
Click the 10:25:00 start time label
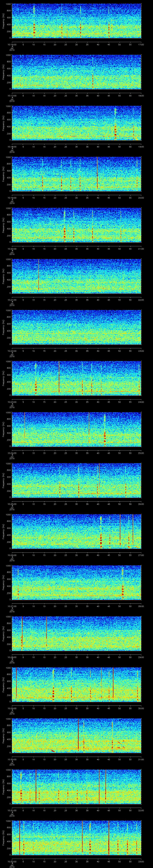[12, 504]
